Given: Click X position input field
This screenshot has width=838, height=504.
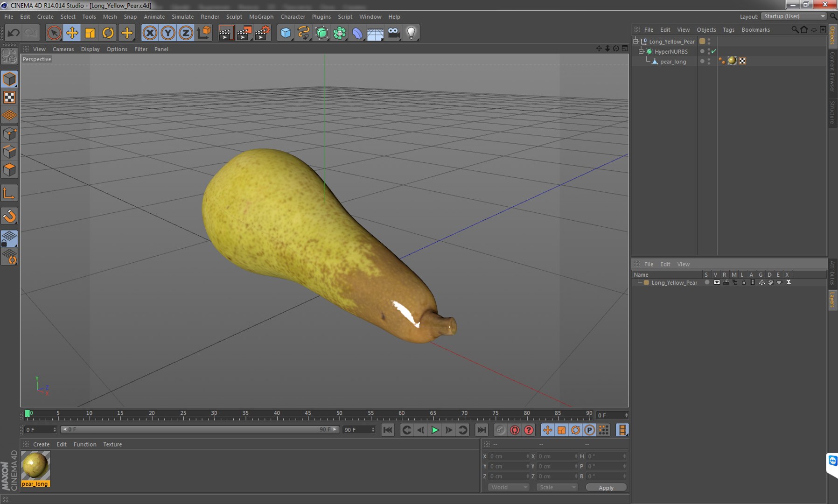Looking at the screenshot, I should pyautogui.click(x=509, y=456).
